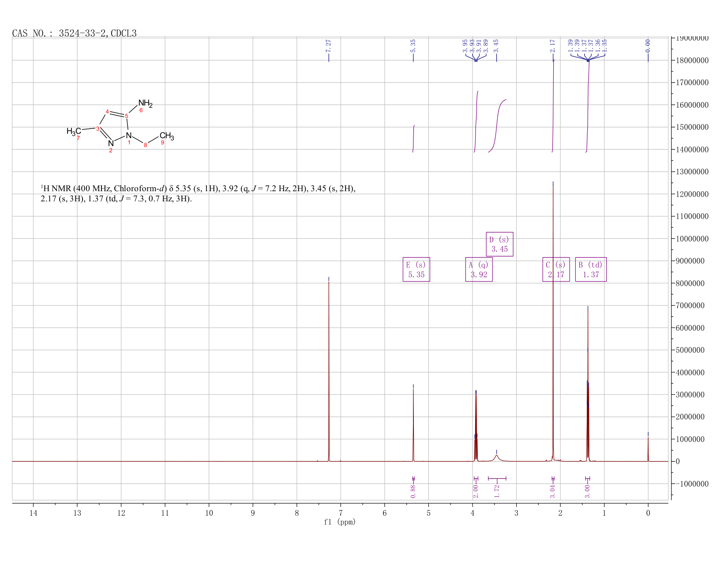Click the integral curve above 3.45 peak
Viewport: 728px width, 563px height.
[x=497, y=125]
